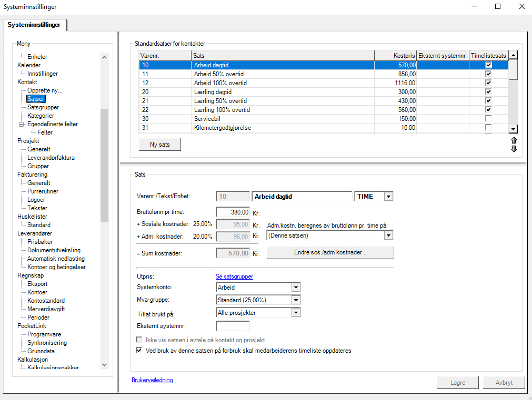Click the menu tree scroll-up arrow
This screenshot has height=400, width=532.
coord(105,57)
